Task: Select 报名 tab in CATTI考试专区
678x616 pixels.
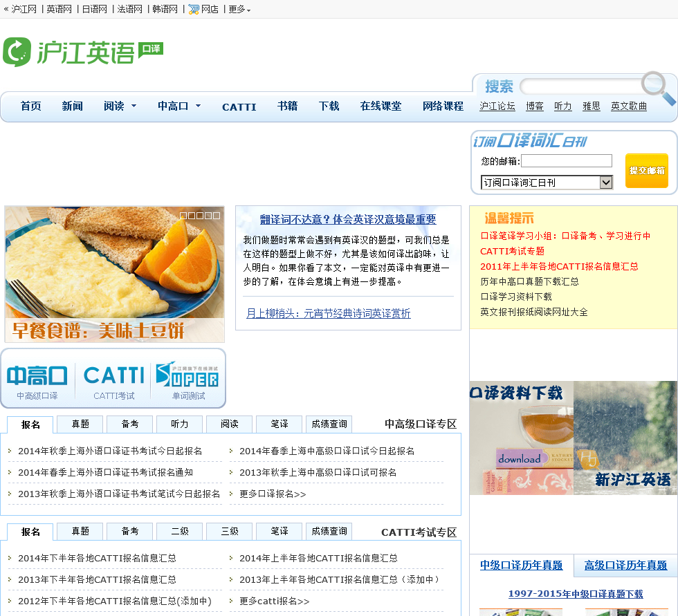Action: tap(30, 532)
